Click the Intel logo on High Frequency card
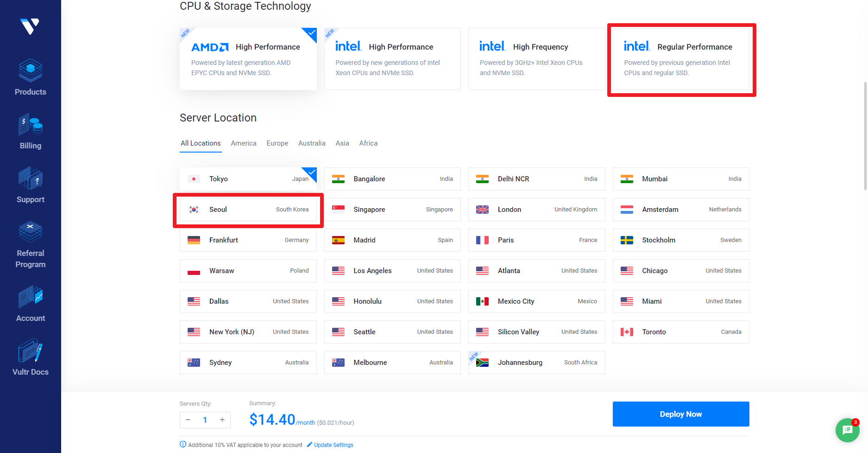868x453 pixels. (x=492, y=46)
